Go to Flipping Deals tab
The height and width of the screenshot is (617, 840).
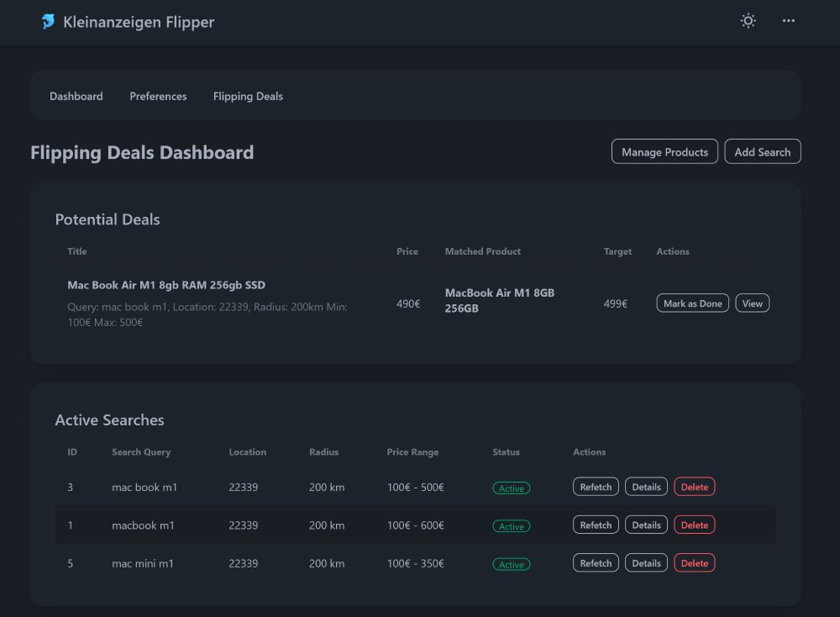pos(248,97)
